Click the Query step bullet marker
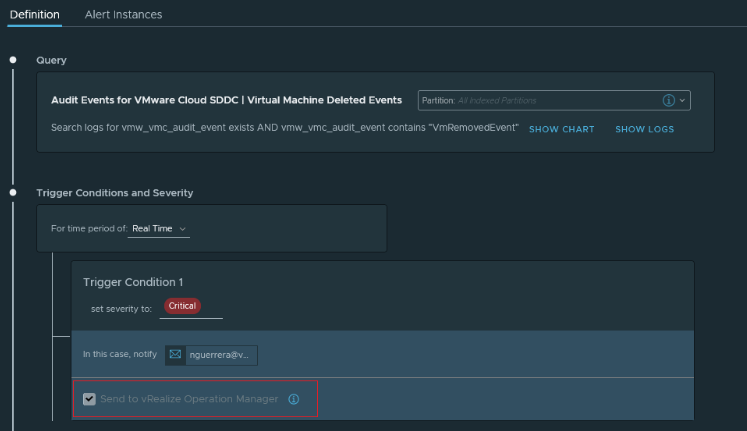Screen dimensions: 747x431 [x=13, y=60]
